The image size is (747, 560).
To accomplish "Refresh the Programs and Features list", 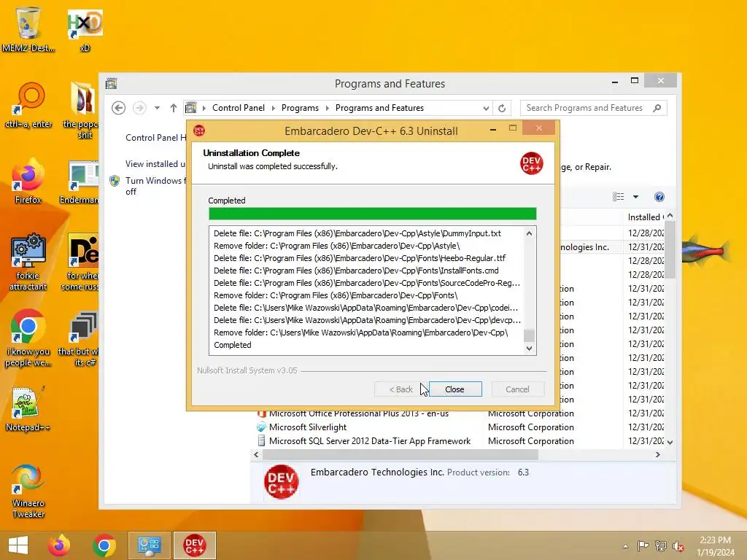I will (x=502, y=108).
